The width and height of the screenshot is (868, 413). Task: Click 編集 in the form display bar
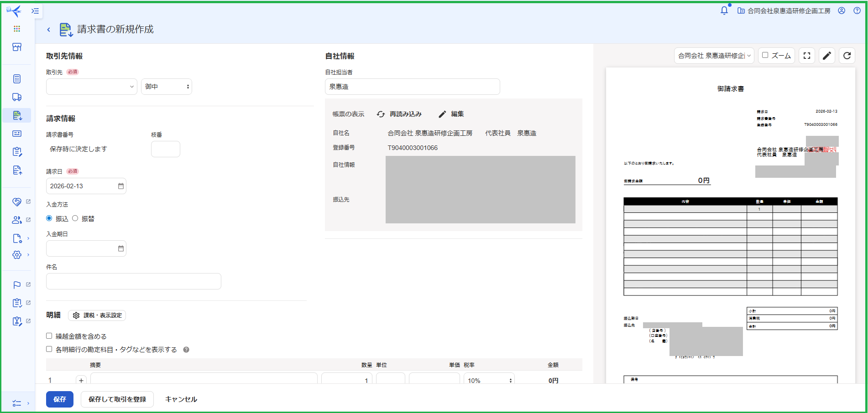pyautogui.click(x=451, y=114)
